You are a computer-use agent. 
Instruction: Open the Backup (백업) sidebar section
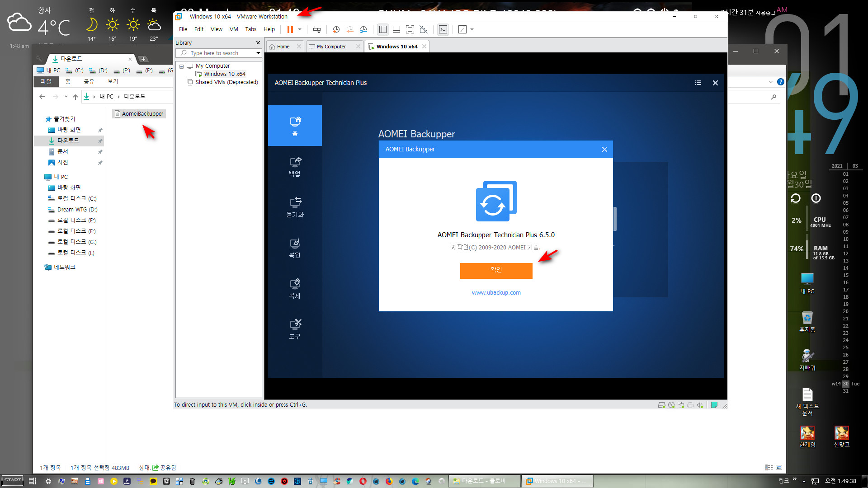coord(295,167)
